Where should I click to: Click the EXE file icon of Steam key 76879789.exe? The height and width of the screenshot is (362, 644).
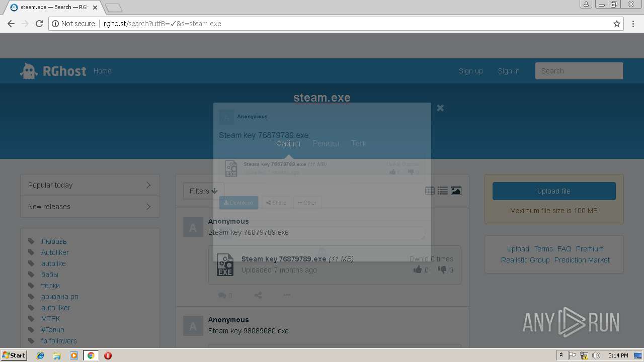225,265
